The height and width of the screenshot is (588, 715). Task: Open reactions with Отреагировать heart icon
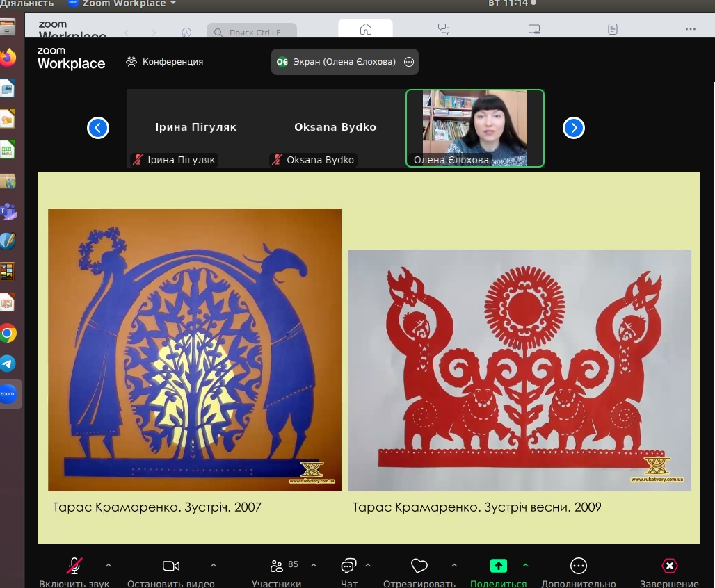click(x=419, y=571)
